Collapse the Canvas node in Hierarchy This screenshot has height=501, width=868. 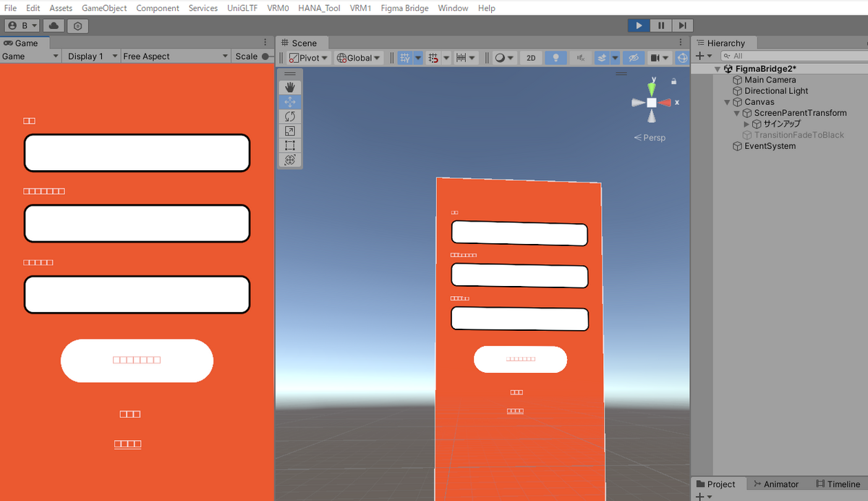(x=726, y=102)
